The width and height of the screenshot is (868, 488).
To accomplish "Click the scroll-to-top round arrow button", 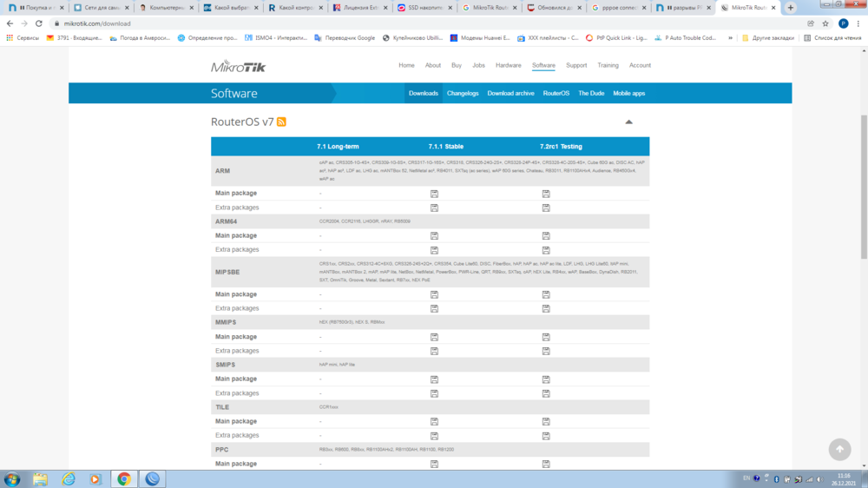I will tap(839, 449).
